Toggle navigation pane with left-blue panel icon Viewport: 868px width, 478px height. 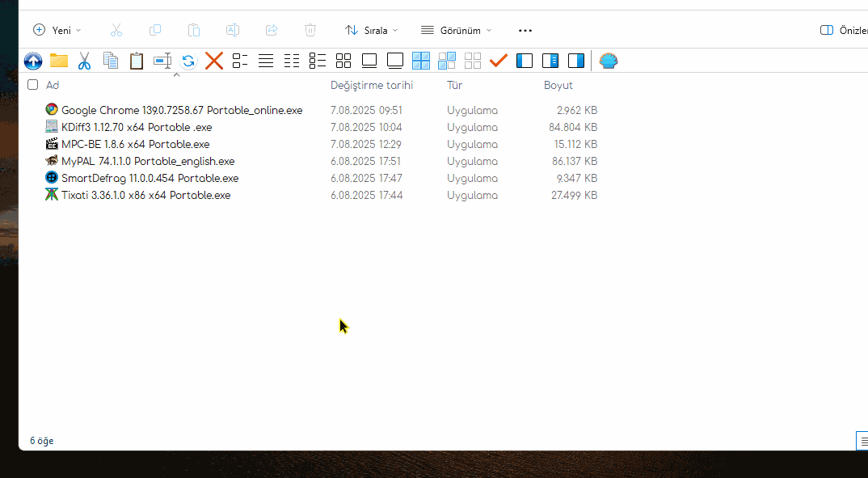[x=525, y=61]
